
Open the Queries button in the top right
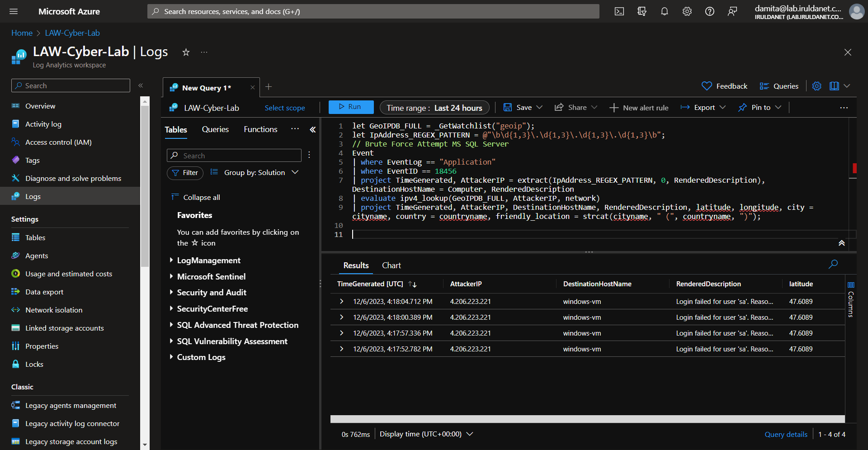[779, 86]
